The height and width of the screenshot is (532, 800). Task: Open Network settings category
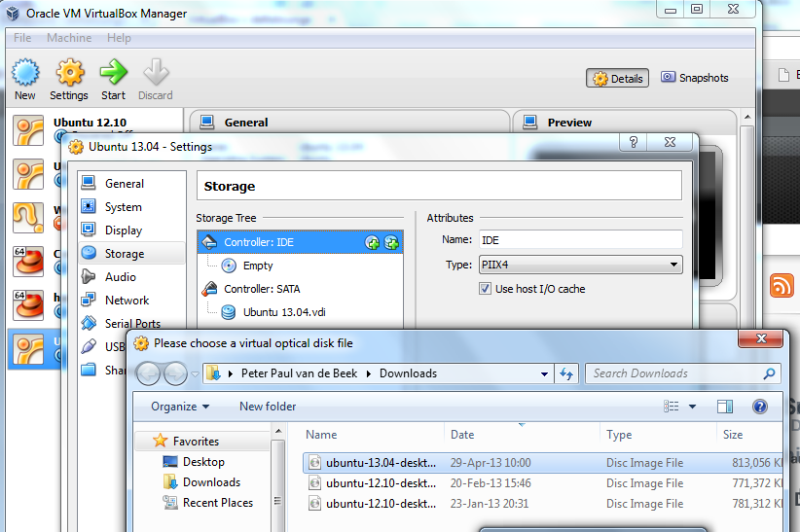point(131,301)
